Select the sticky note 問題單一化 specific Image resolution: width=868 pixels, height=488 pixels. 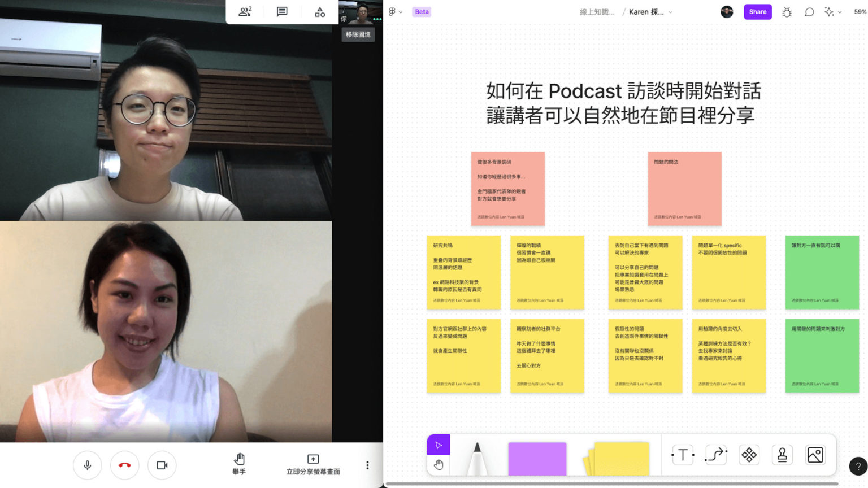pyautogui.click(x=729, y=272)
